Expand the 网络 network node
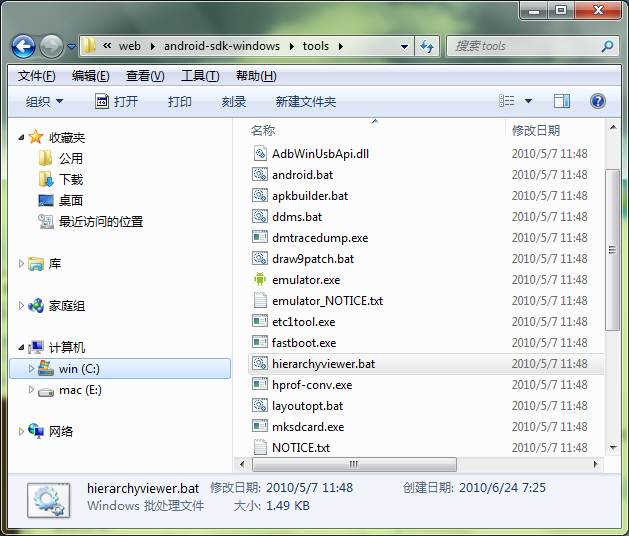Image resolution: width=629 pixels, height=536 pixels. point(21,431)
